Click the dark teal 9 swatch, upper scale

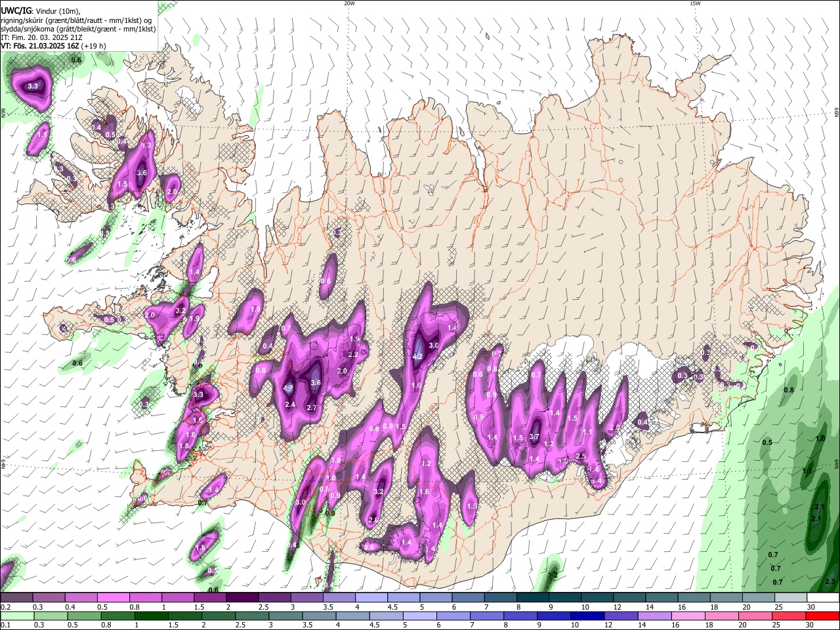[x=564, y=598]
